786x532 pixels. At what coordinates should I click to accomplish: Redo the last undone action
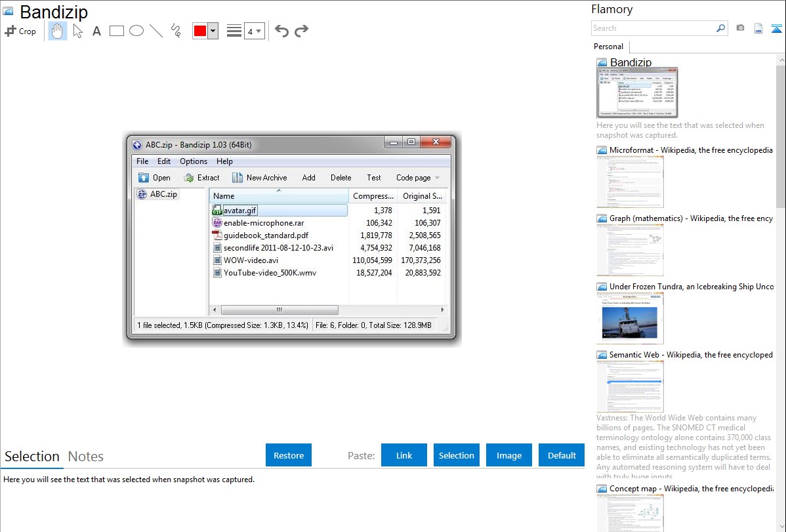click(301, 31)
